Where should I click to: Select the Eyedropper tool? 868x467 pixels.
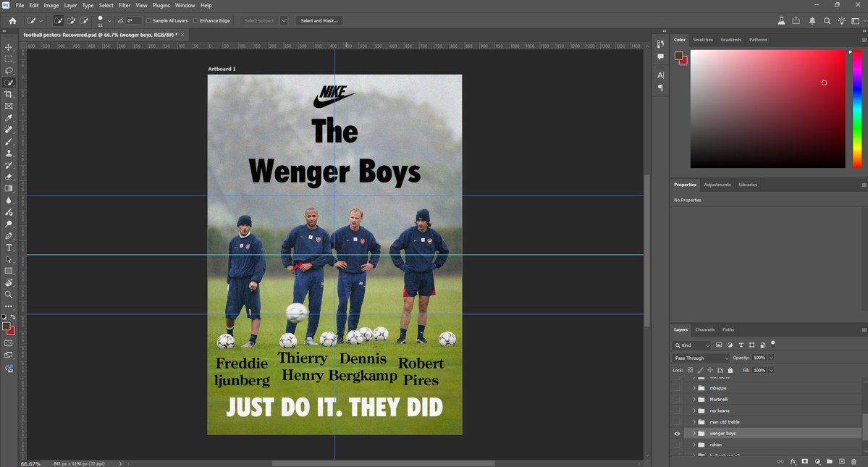[8, 118]
